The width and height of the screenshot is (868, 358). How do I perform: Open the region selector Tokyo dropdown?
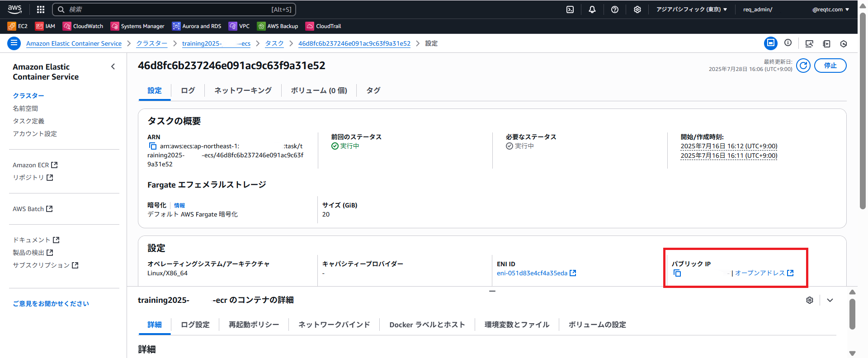pyautogui.click(x=692, y=9)
